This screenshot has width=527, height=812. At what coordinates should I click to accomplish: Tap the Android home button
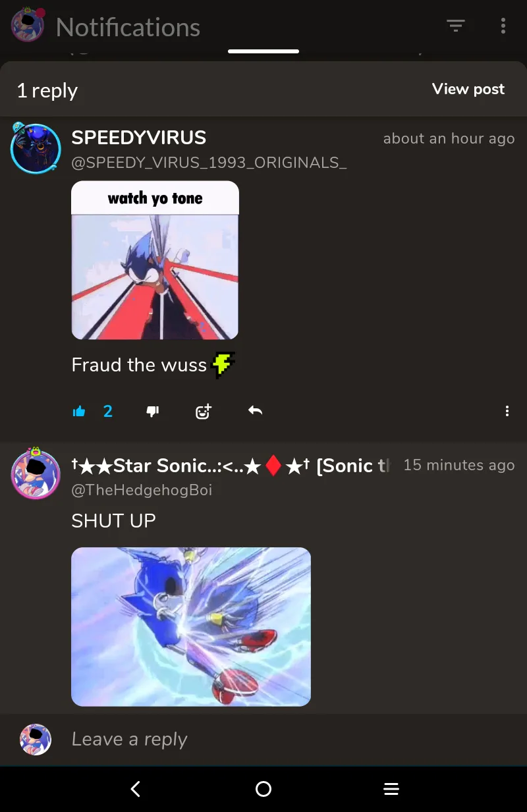click(263, 789)
